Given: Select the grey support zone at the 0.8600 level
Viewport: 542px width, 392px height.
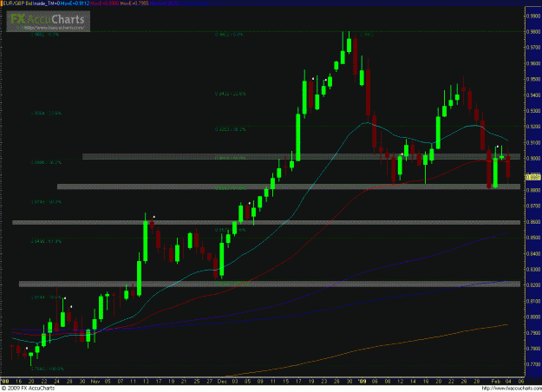Looking at the screenshot, I should [266, 223].
